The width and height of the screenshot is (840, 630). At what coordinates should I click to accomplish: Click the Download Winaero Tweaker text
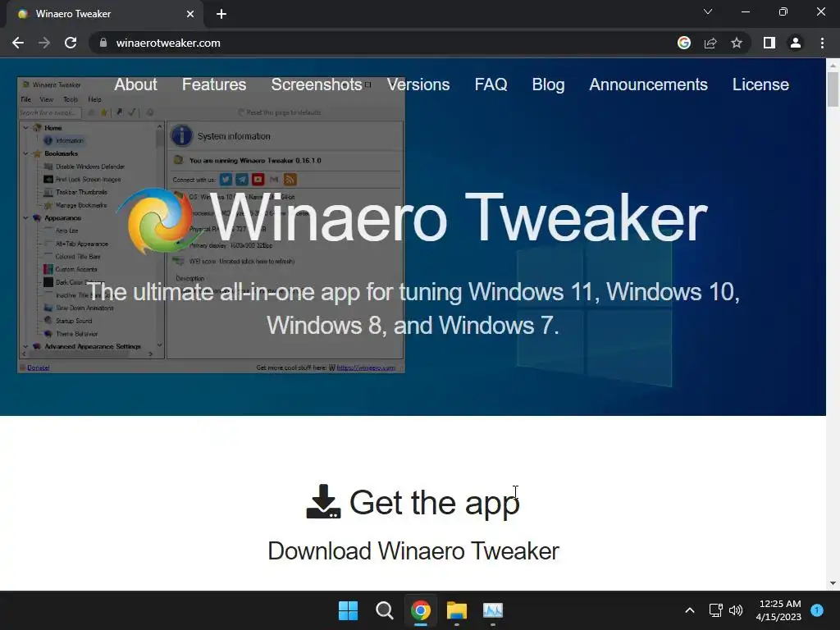(x=413, y=550)
